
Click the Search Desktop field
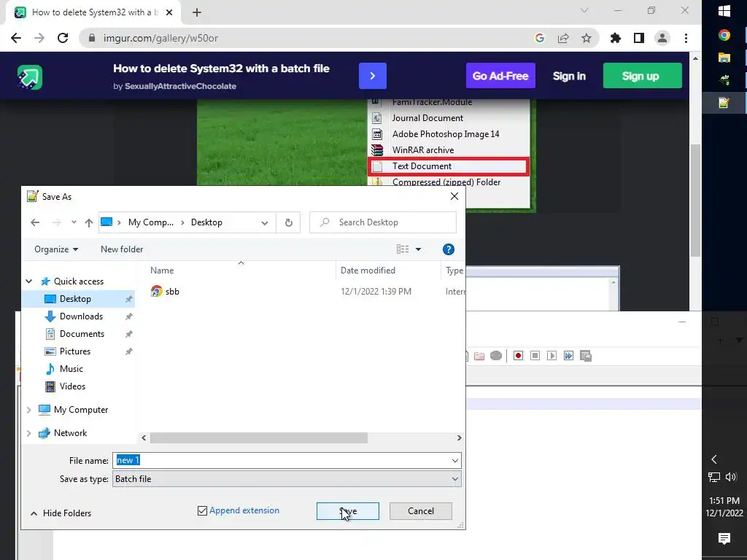point(382,222)
